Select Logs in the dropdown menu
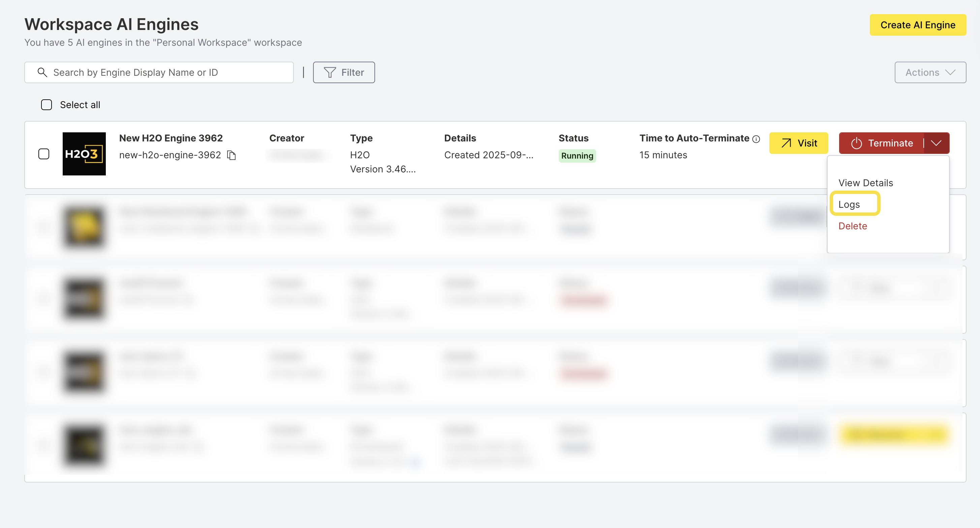980x528 pixels. (849, 204)
